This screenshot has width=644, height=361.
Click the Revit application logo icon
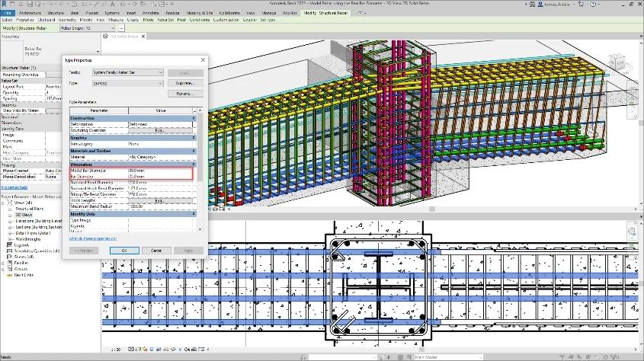(4, 3)
